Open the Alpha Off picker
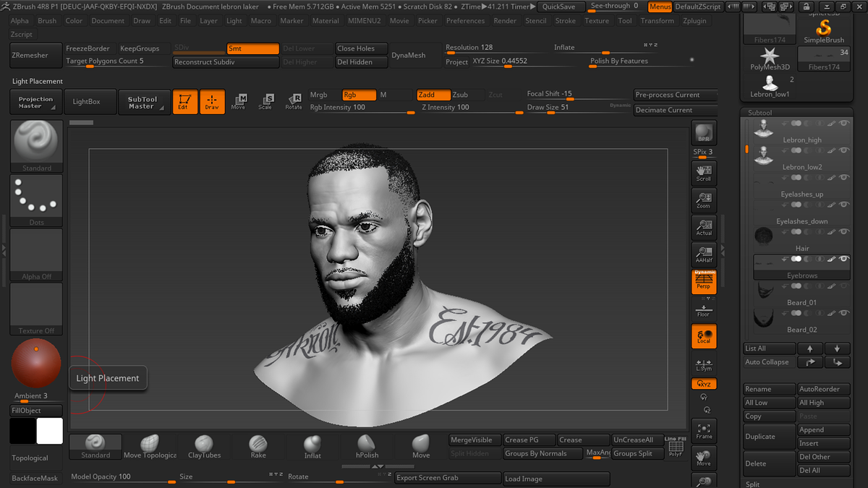 [36, 254]
